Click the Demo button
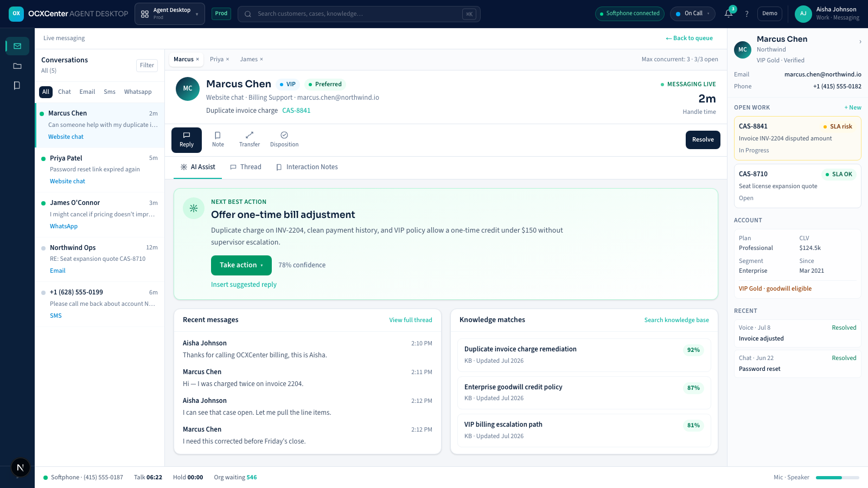 coord(770,14)
